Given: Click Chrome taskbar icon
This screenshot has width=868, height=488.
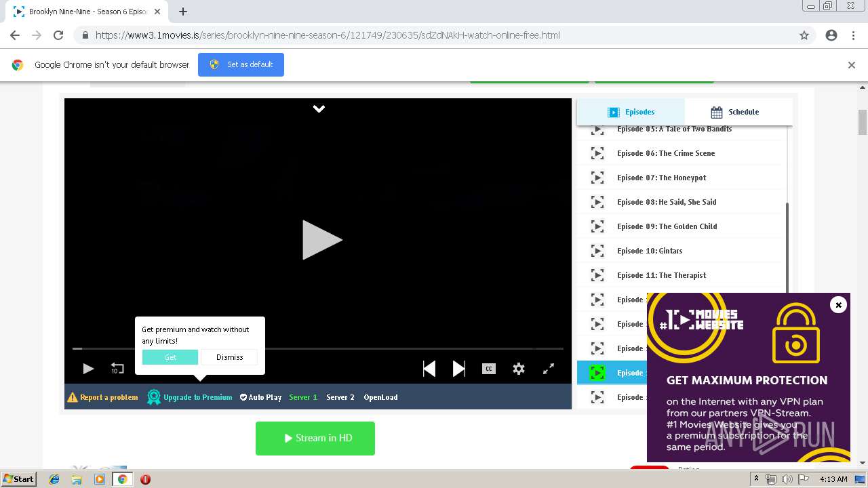Looking at the screenshot, I should 122,479.
